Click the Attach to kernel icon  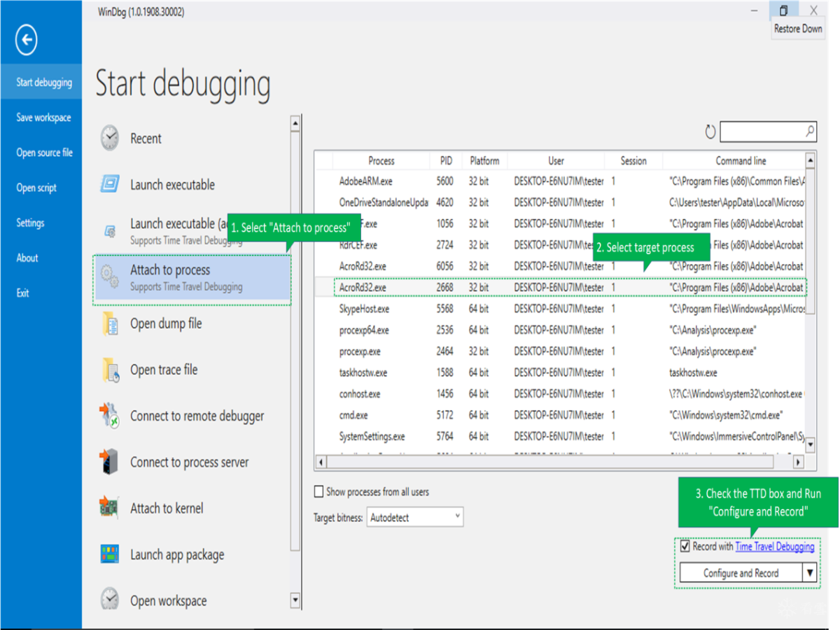tap(109, 508)
